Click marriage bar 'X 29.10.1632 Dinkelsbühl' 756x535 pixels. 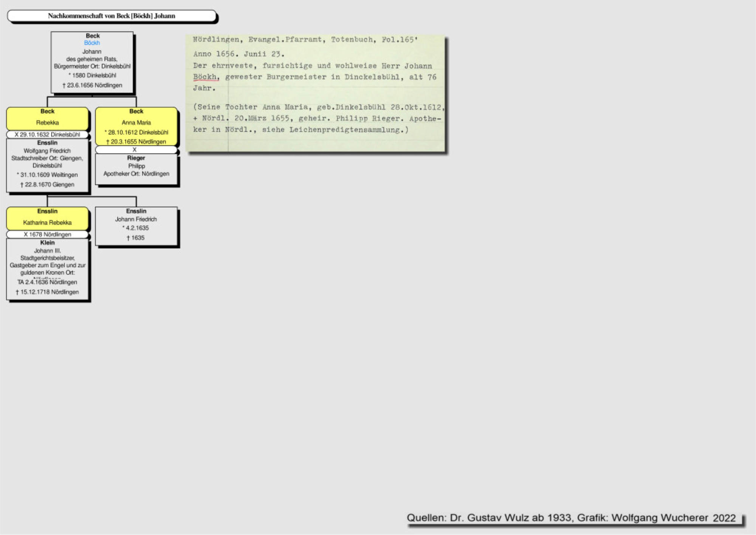point(47,135)
